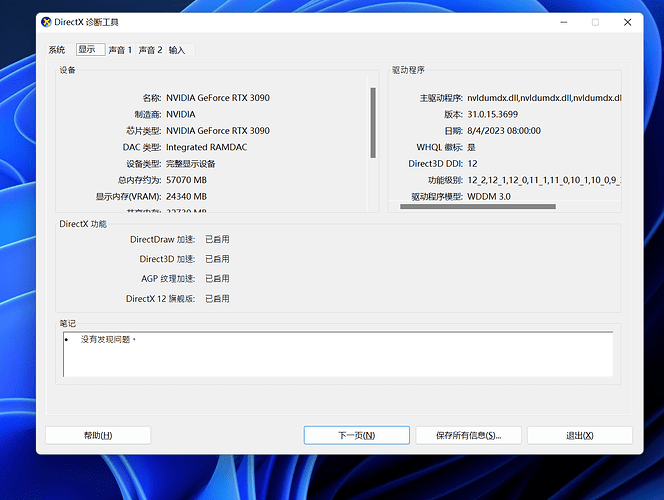Go to next page with 下一页(N)
664x500 pixels.
tap(357, 435)
